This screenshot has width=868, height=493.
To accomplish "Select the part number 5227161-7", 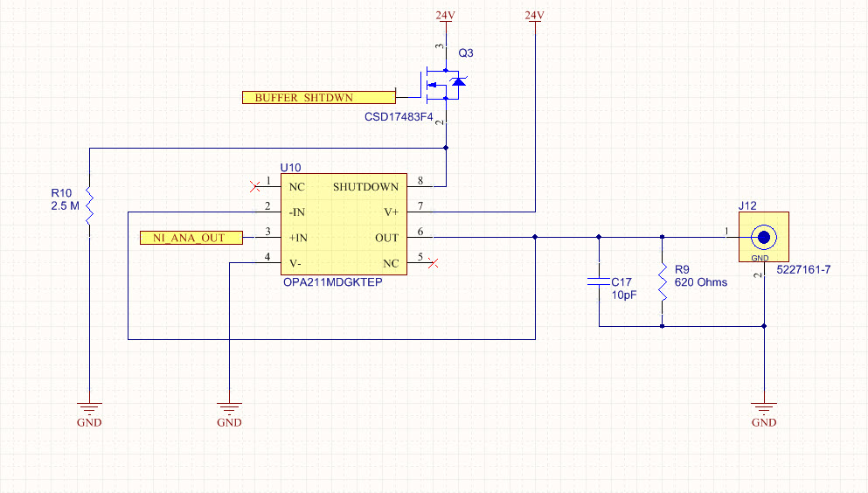I will point(804,269).
